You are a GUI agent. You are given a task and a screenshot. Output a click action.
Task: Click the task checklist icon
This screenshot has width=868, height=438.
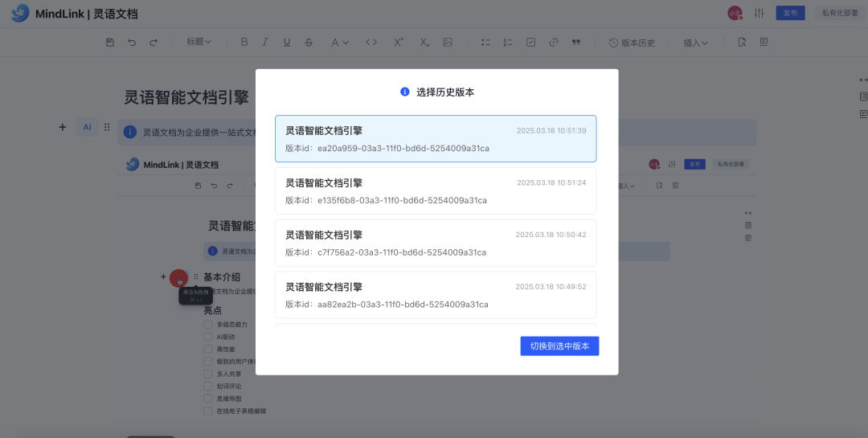[530, 42]
